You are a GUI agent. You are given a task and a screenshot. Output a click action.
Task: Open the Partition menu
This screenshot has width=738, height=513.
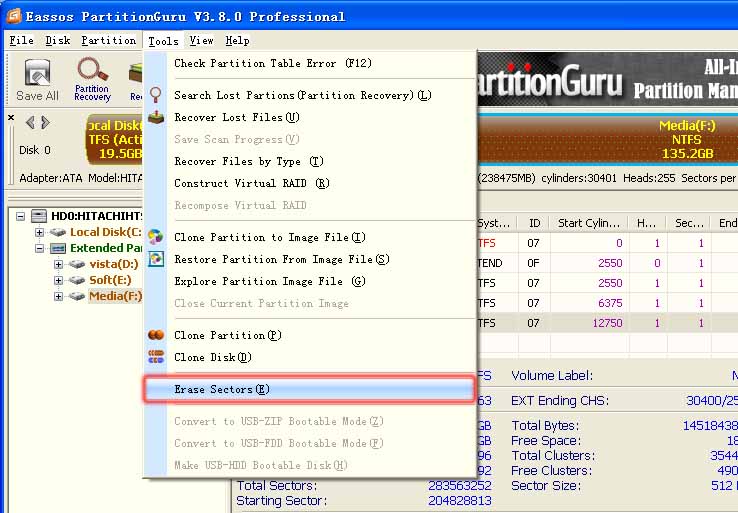pos(109,40)
